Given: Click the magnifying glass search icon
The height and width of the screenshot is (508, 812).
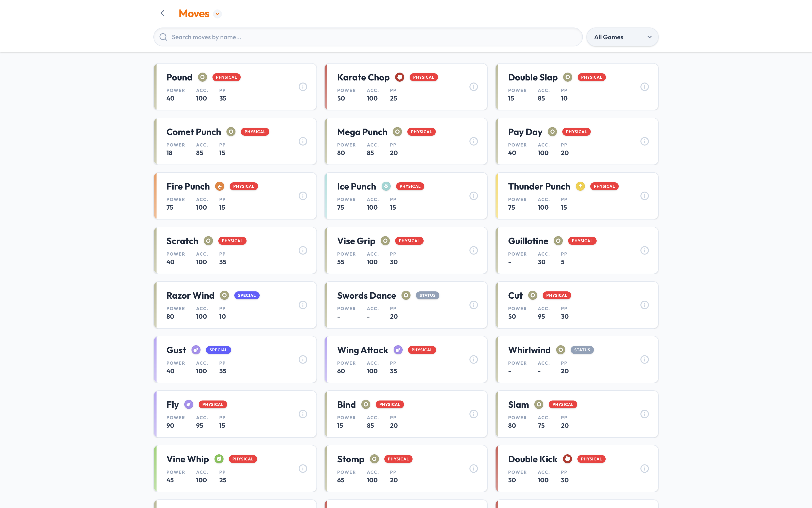Looking at the screenshot, I should coord(163,37).
